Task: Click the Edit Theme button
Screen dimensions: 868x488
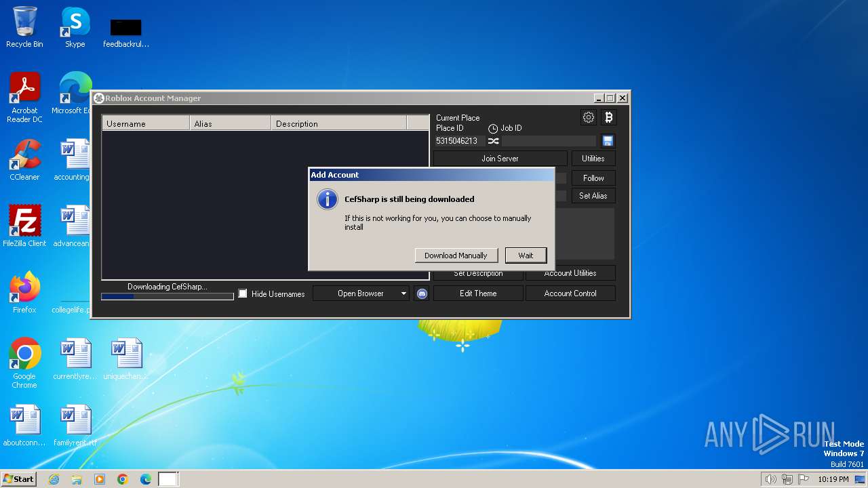Action: [478, 293]
